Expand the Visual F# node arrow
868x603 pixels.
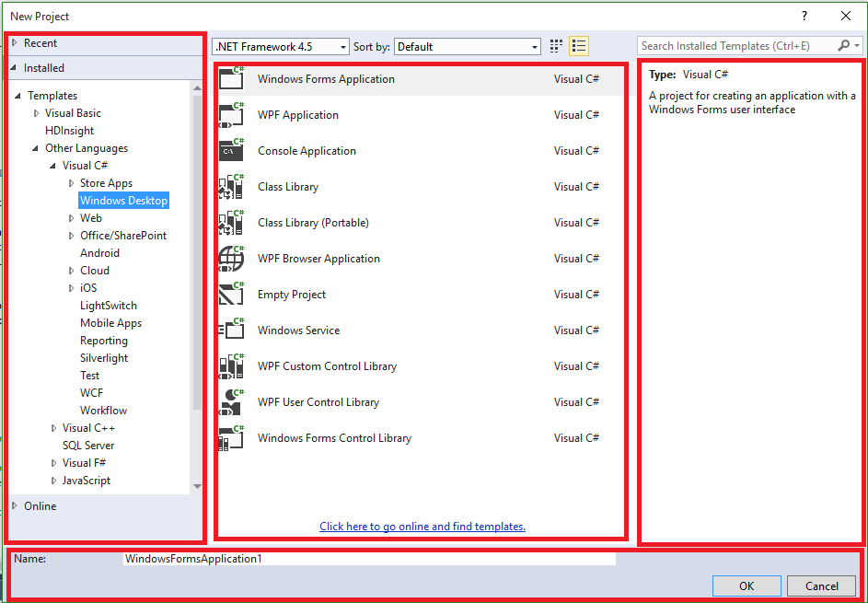coord(53,463)
